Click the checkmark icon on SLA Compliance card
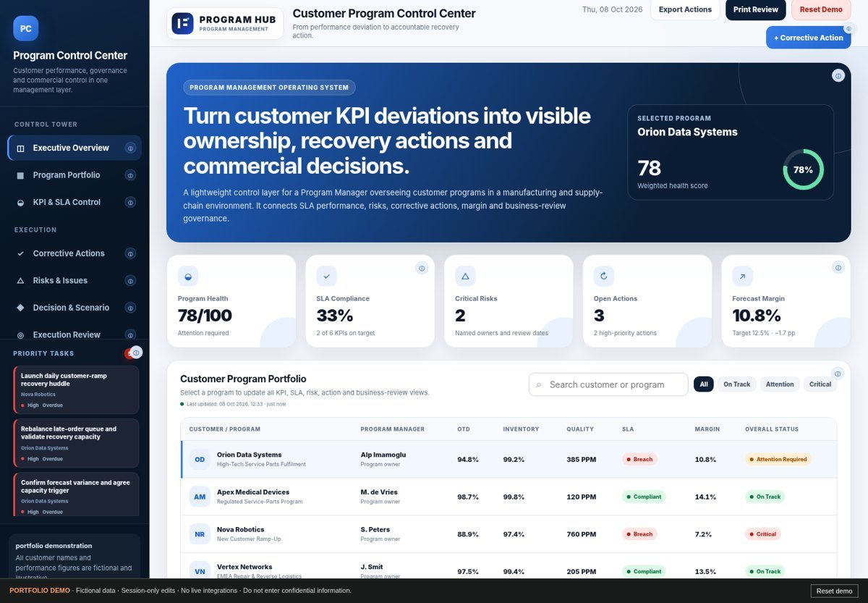 (326, 276)
